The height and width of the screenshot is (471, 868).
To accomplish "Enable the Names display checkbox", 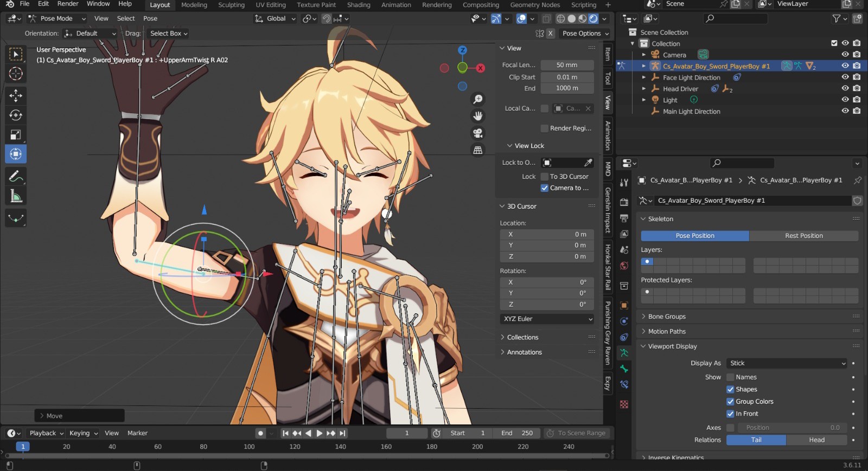I will tap(730, 377).
